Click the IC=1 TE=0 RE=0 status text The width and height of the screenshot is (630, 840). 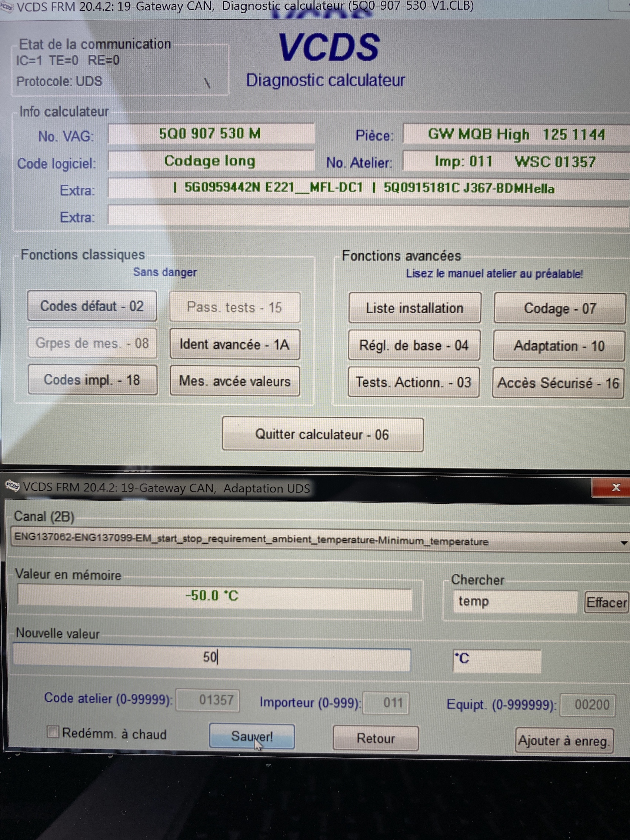(x=68, y=60)
